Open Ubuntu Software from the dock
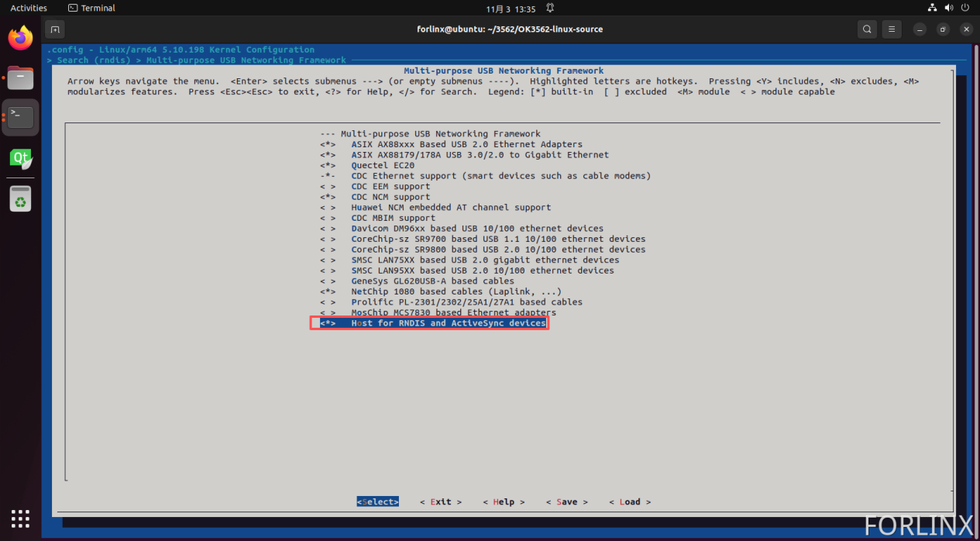This screenshot has height=541, width=980. click(19, 198)
